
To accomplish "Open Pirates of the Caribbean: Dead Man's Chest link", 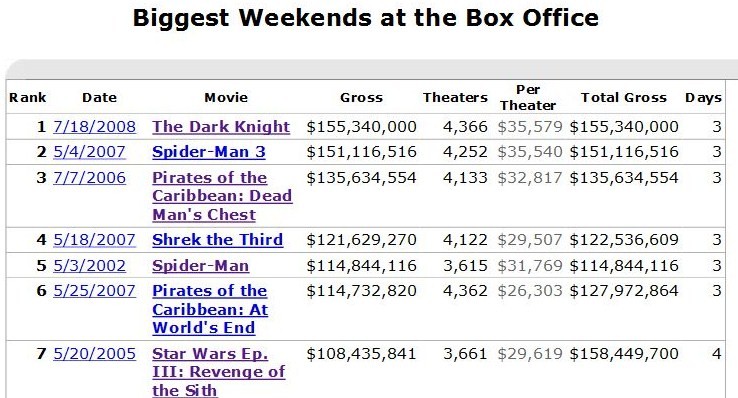I will click(x=222, y=196).
